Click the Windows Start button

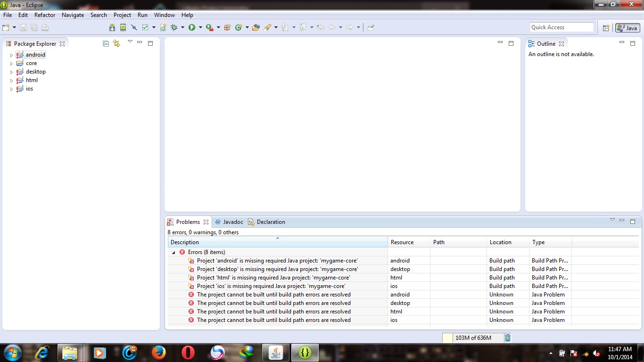[x=12, y=352]
